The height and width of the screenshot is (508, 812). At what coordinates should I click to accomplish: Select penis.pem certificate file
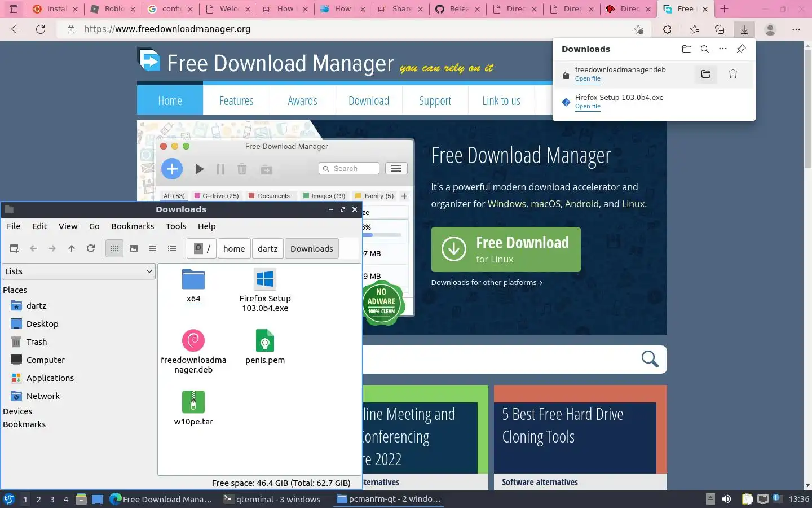tap(265, 346)
